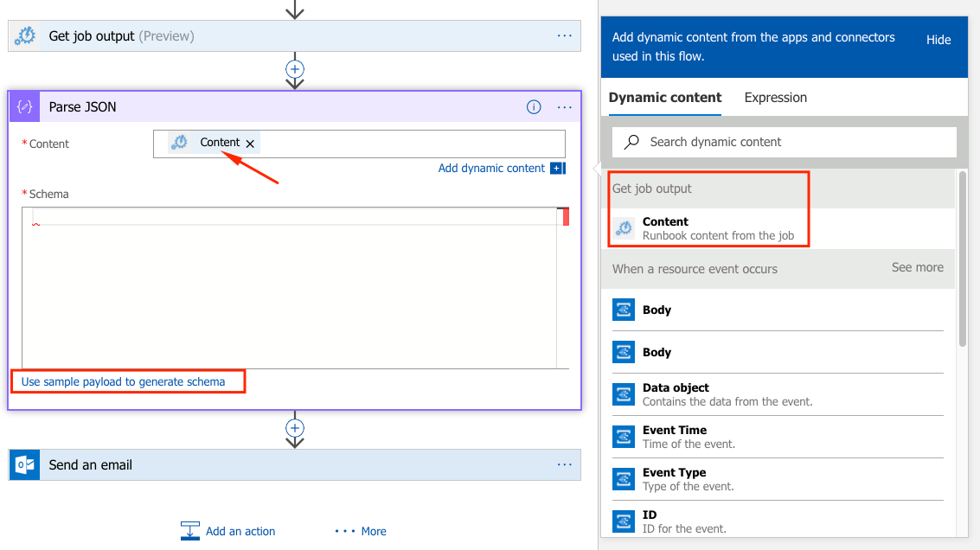Screen dimensions: 980x550
Task: Open the ellipsis menu on Get job output
Action: click(564, 35)
